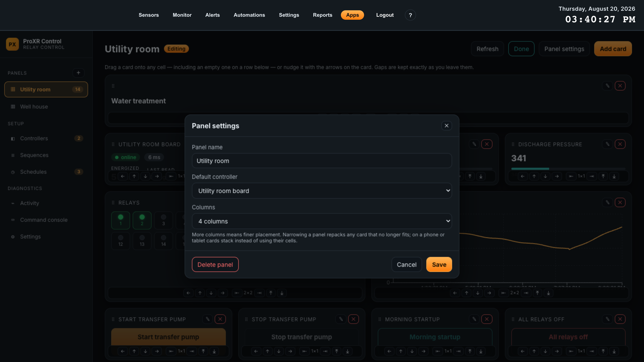Toggle relay 2 on the Relays card
The image size is (644, 362).
(x=142, y=220)
